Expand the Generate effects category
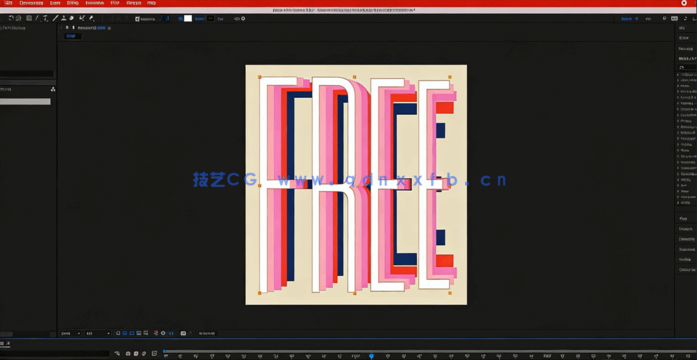The image size is (697, 360). (x=678, y=132)
